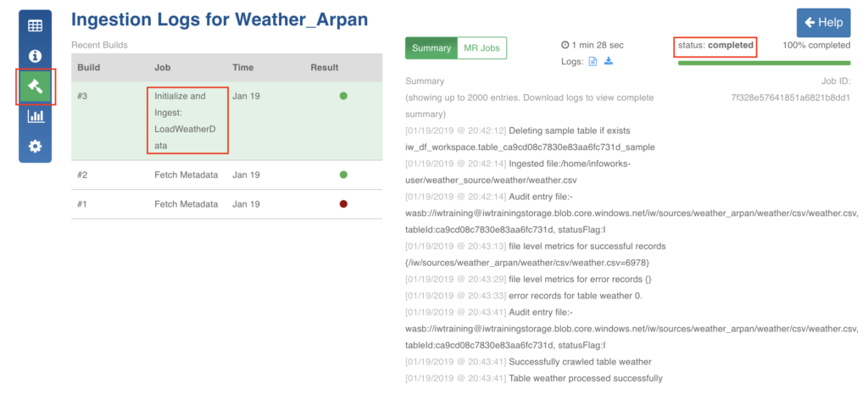This screenshot has height=394, width=868.
Task: Click the green job progress bar
Action: pyautogui.click(x=764, y=63)
